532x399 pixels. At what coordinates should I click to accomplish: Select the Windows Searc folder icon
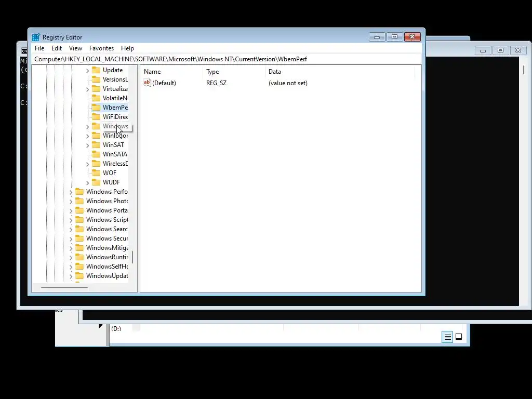point(79,229)
